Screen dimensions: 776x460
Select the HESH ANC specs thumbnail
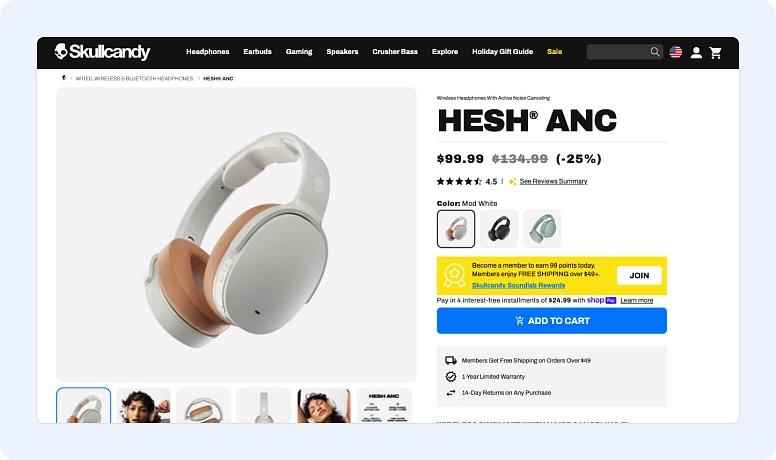coord(384,406)
